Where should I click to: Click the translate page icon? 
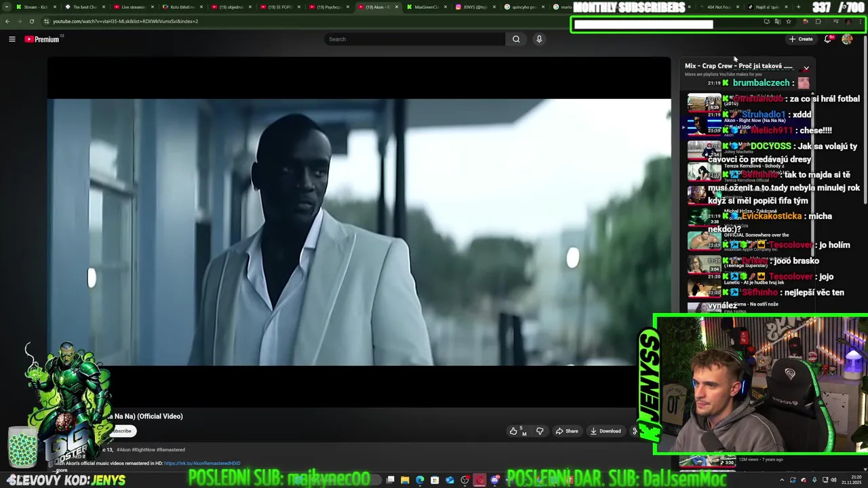pyautogui.click(x=777, y=22)
